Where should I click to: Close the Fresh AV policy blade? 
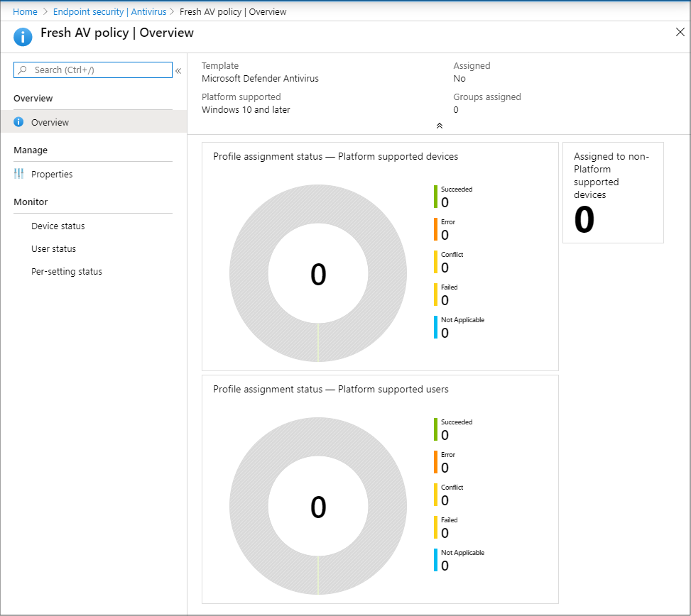[x=680, y=32]
